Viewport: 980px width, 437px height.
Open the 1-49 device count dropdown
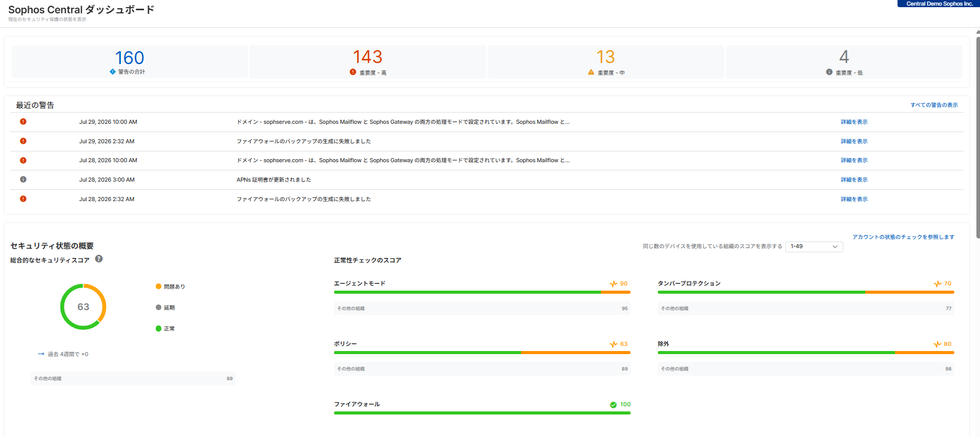tap(814, 247)
